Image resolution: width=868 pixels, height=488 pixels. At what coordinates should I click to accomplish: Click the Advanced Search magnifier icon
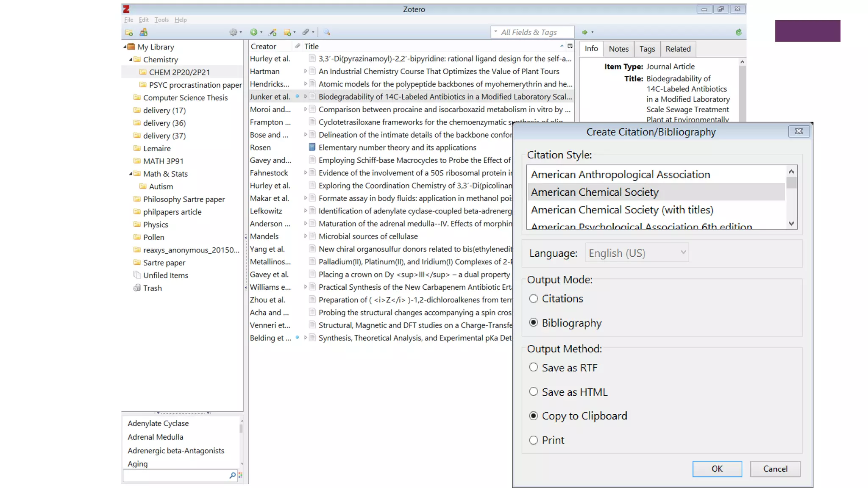click(x=327, y=32)
